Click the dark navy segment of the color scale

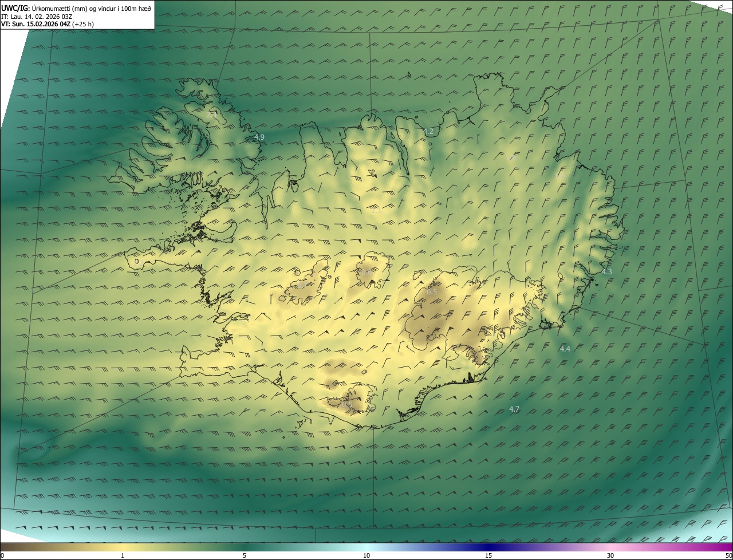coord(488,547)
